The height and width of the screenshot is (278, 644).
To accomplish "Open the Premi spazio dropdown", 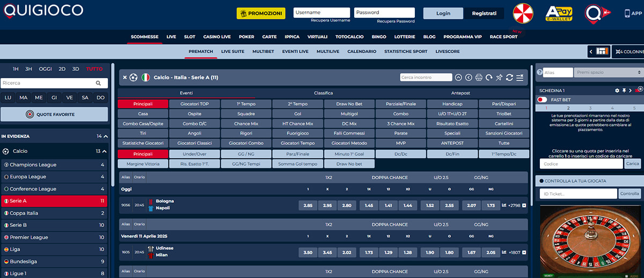I will (609, 72).
